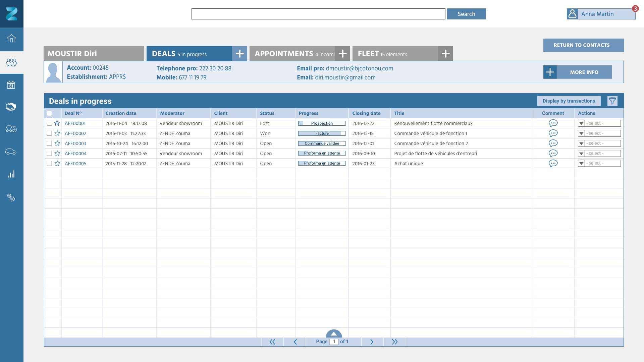Click the Z application logo
The image size is (644, 362).
[12, 14]
